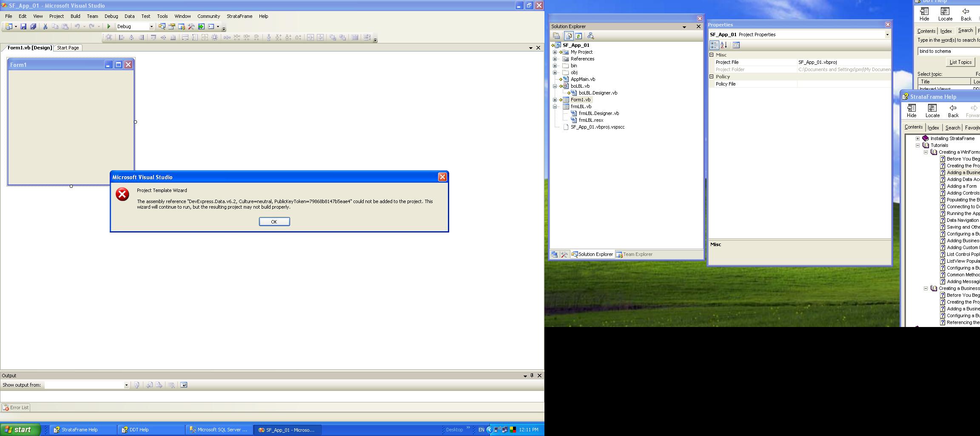
Task: Expand the References node in tree
Action: (555, 59)
